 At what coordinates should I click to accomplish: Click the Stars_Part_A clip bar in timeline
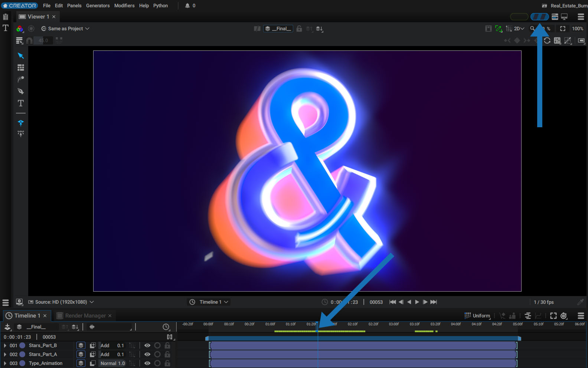363,354
